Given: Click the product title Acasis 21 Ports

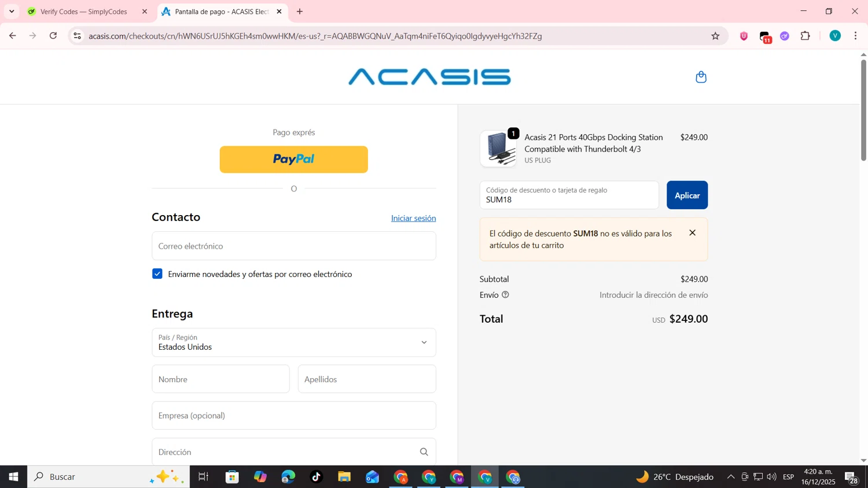Looking at the screenshot, I should pyautogui.click(x=594, y=143).
